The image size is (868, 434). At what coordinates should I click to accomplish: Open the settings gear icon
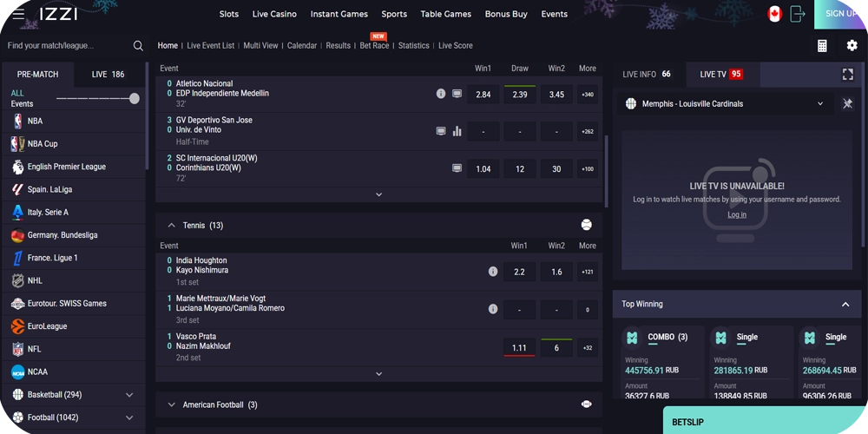(852, 45)
